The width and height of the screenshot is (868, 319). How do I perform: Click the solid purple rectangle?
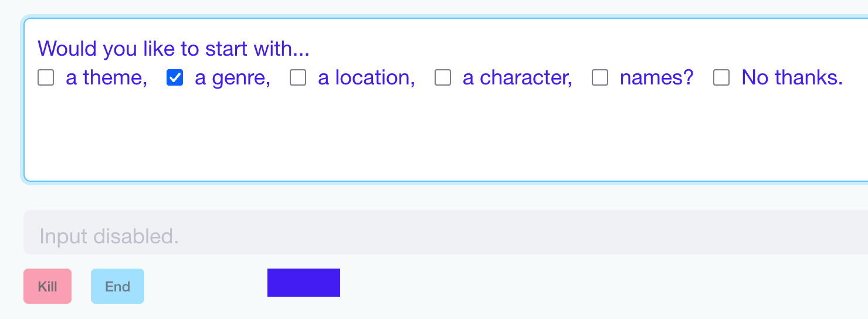tap(304, 283)
